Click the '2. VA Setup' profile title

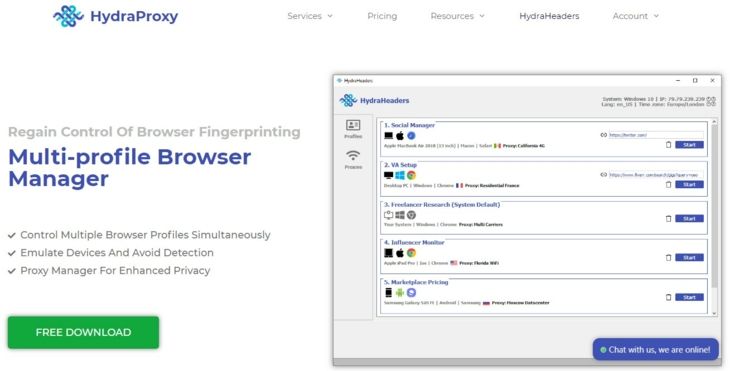coord(400,165)
